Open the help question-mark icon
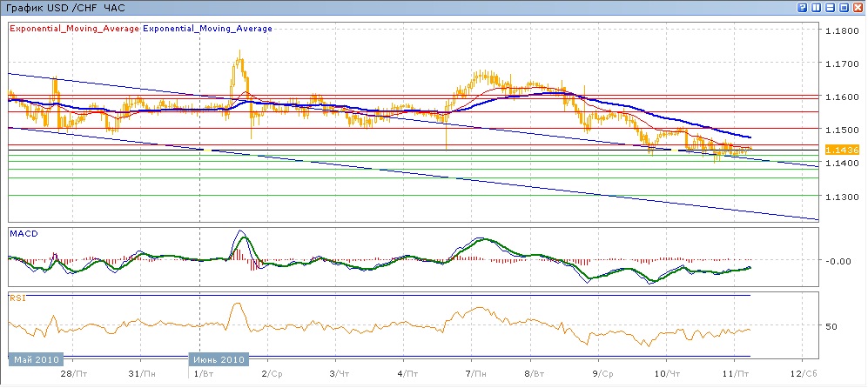868x388 pixels. [x=800, y=8]
